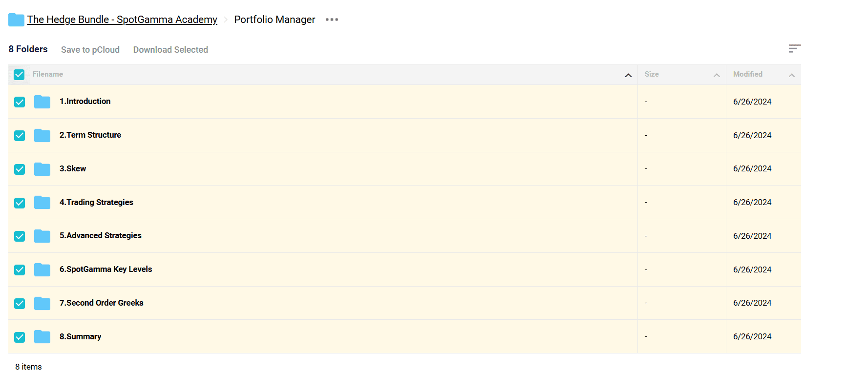The height and width of the screenshot is (373, 868).
Task: Click Portfolio Manager breadcrumb title
Action: 275,20
